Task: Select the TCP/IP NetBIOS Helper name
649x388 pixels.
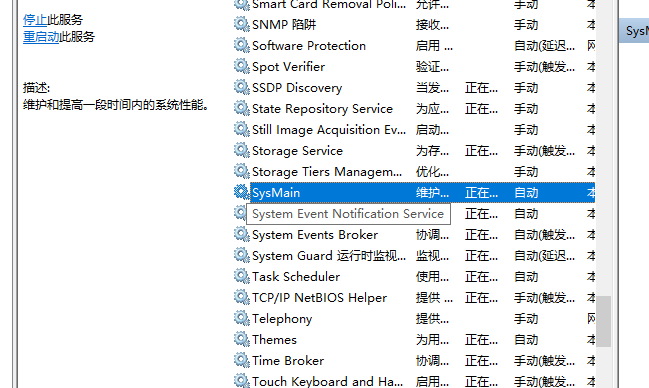Action: point(319,298)
